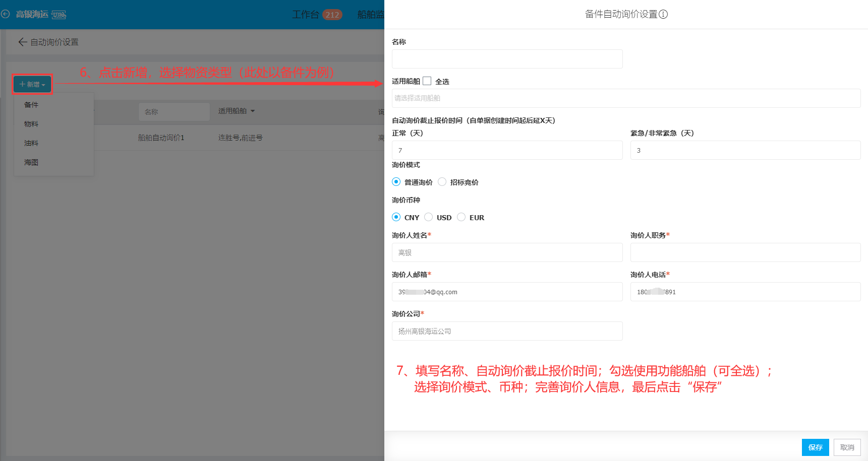Click the 询价公司 company field
The width and height of the screenshot is (868, 461).
507,331
